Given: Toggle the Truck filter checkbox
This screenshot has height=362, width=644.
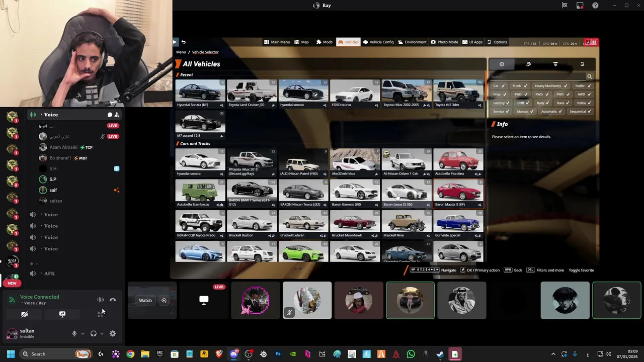Looking at the screenshot, I should point(520,86).
